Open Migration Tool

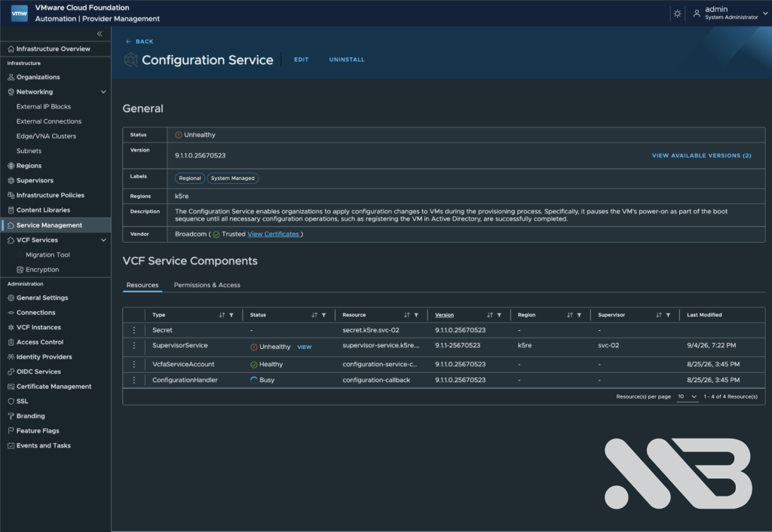point(47,255)
